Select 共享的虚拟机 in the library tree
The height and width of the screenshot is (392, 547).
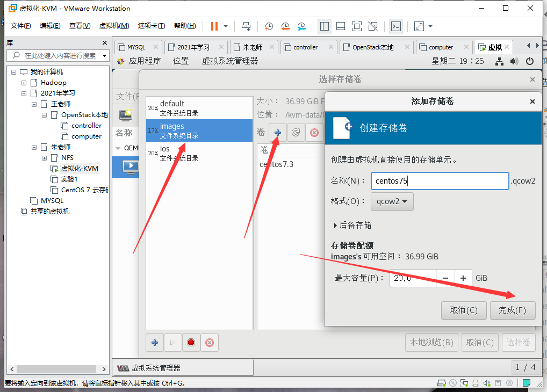[49, 212]
